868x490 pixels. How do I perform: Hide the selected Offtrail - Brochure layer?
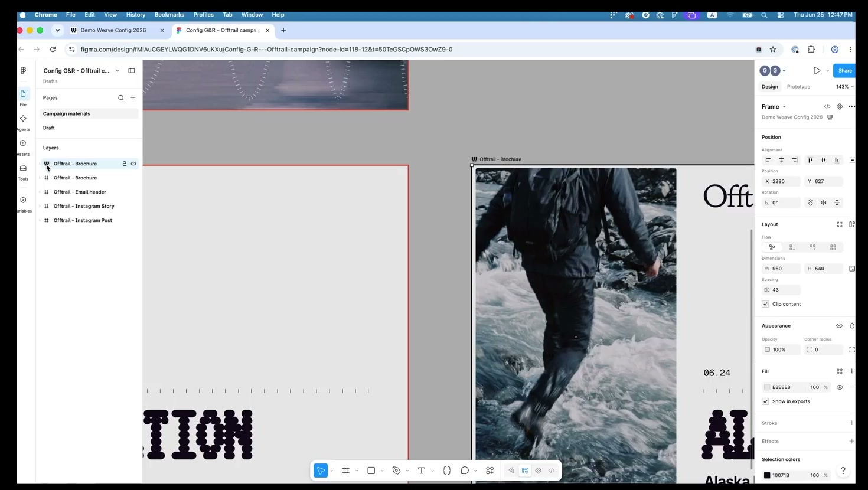click(133, 164)
